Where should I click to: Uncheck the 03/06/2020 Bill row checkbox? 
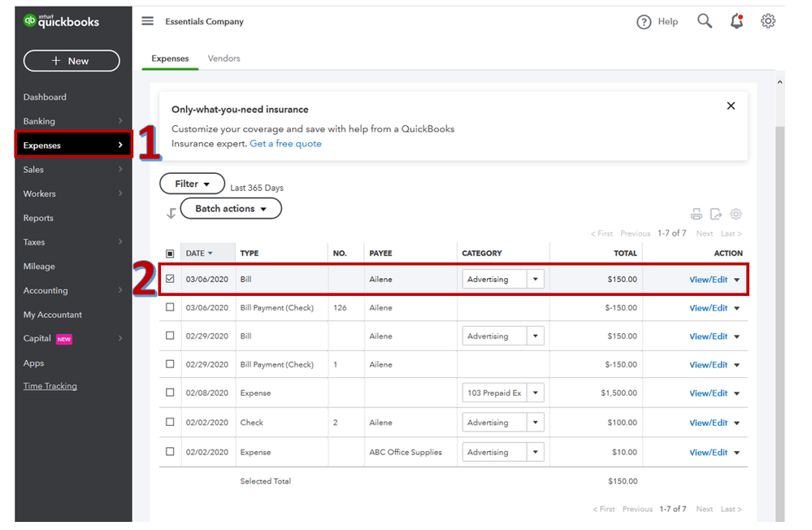(170, 279)
